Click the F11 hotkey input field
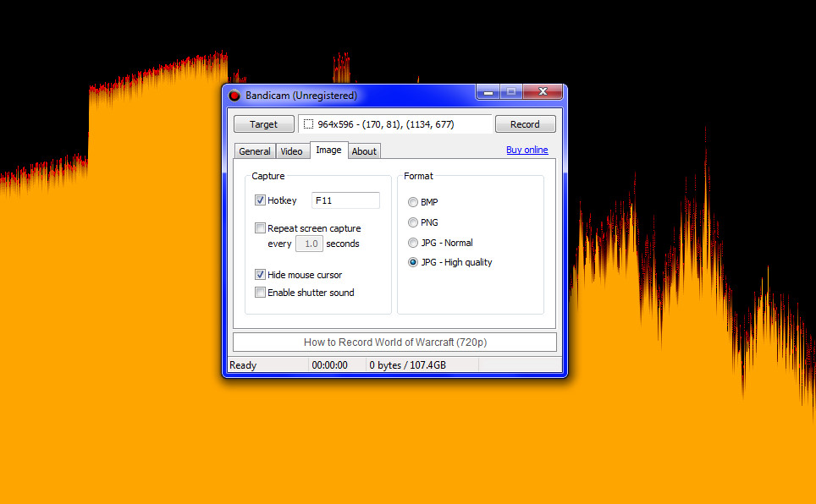This screenshot has height=504, width=816. [345, 200]
